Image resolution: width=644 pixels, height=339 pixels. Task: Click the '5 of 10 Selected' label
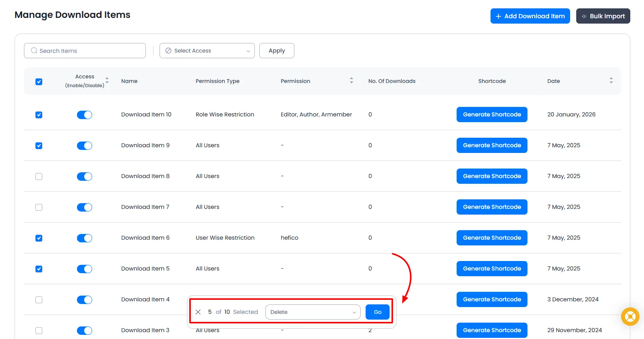click(x=233, y=312)
